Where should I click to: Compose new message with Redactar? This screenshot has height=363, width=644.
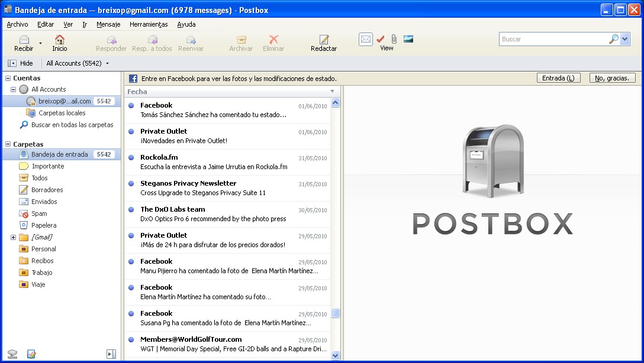tap(324, 44)
